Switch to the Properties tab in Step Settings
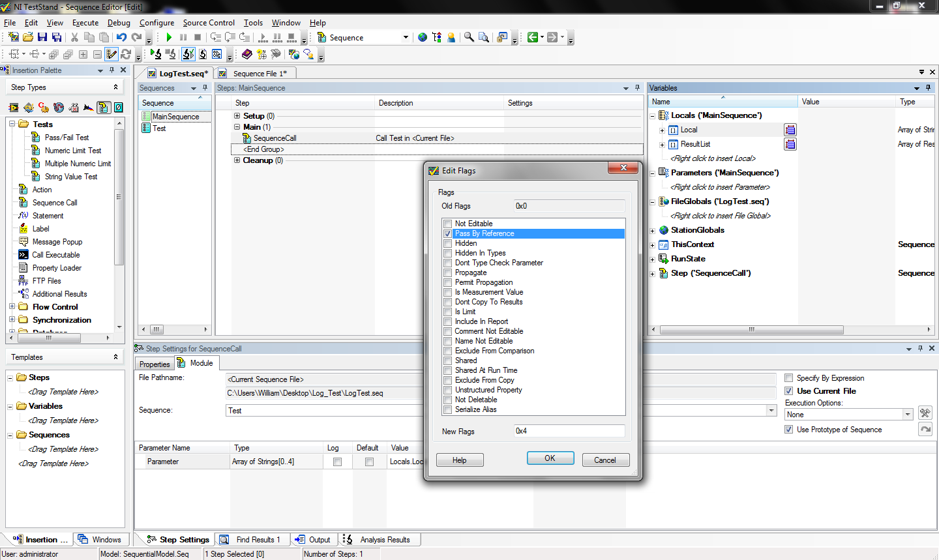939x560 pixels. (155, 364)
